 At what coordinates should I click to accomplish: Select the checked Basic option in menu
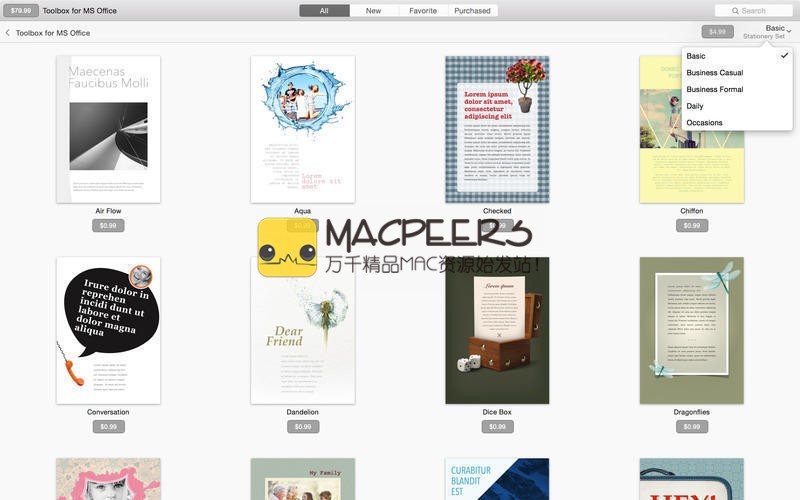click(696, 56)
